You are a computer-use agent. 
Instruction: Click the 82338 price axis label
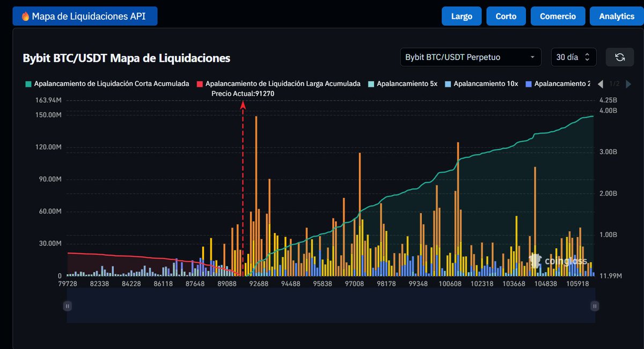click(99, 284)
